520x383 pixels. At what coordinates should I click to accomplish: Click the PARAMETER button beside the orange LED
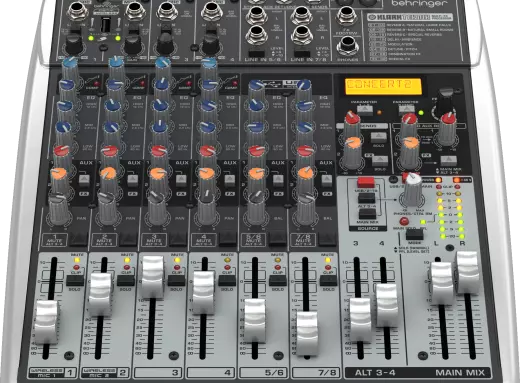365,109
